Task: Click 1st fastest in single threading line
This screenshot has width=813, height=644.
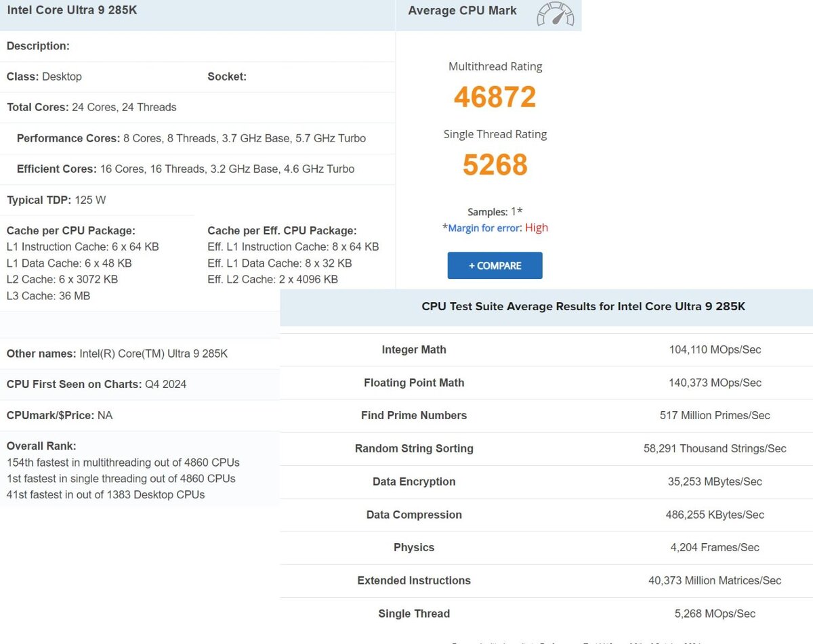Action: pos(121,478)
